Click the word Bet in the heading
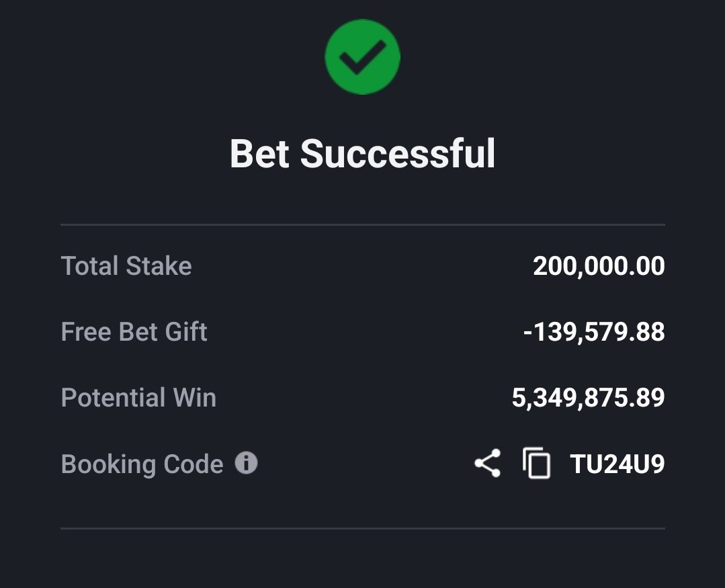The width and height of the screenshot is (725, 588). (x=260, y=153)
